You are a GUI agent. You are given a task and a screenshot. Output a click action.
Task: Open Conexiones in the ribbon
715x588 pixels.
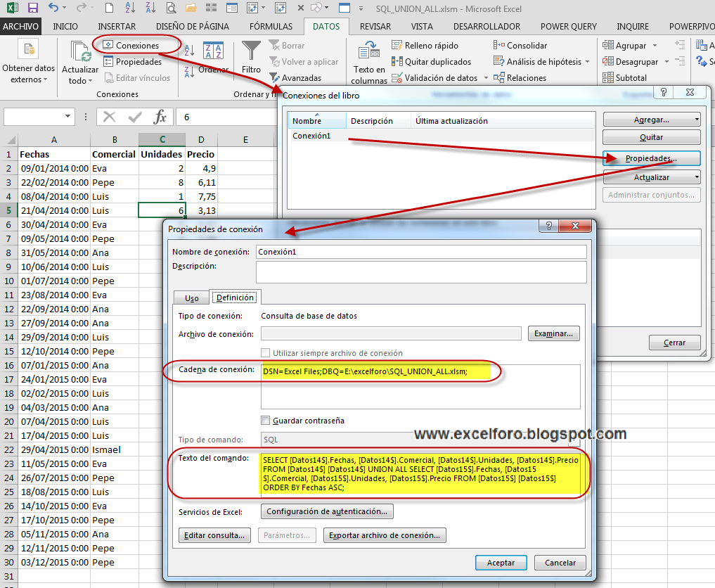pos(131,45)
